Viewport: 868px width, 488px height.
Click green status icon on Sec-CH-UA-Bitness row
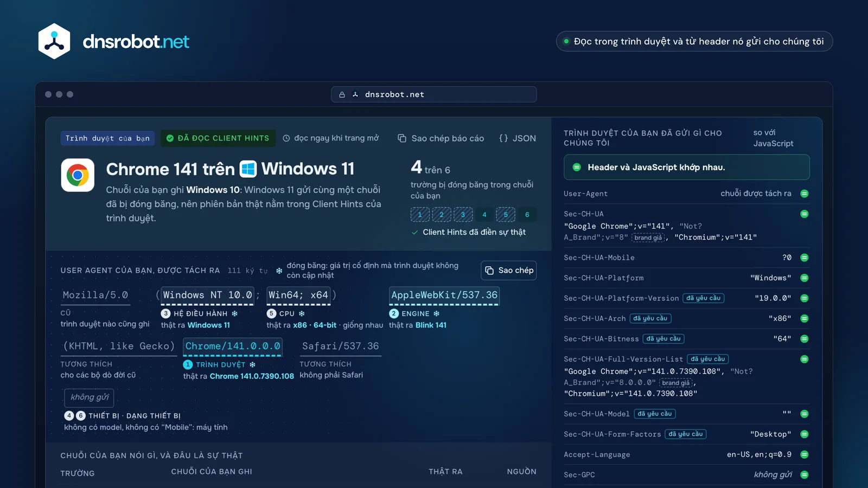805,339
